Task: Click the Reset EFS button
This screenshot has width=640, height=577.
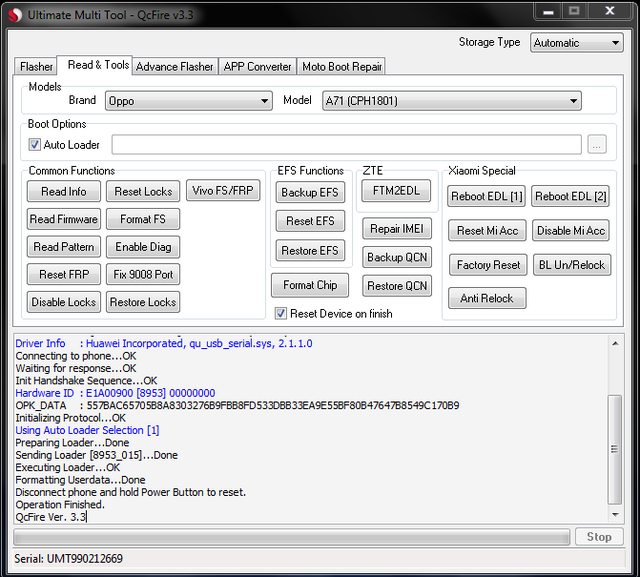Action: pyautogui.click(x=310, y=221)
